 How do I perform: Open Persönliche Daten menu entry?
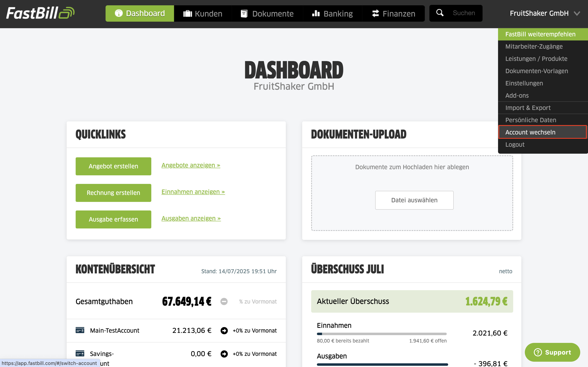pos(543,120)
